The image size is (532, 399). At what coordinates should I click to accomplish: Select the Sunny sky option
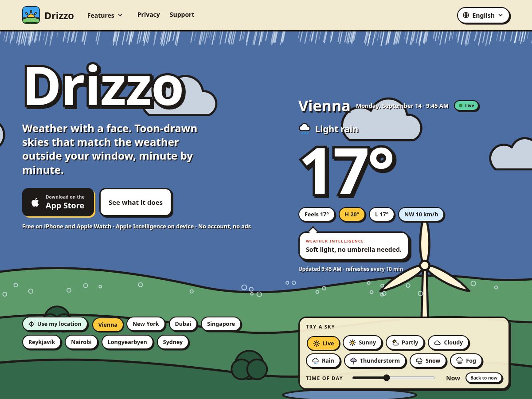tap(362, 342)
